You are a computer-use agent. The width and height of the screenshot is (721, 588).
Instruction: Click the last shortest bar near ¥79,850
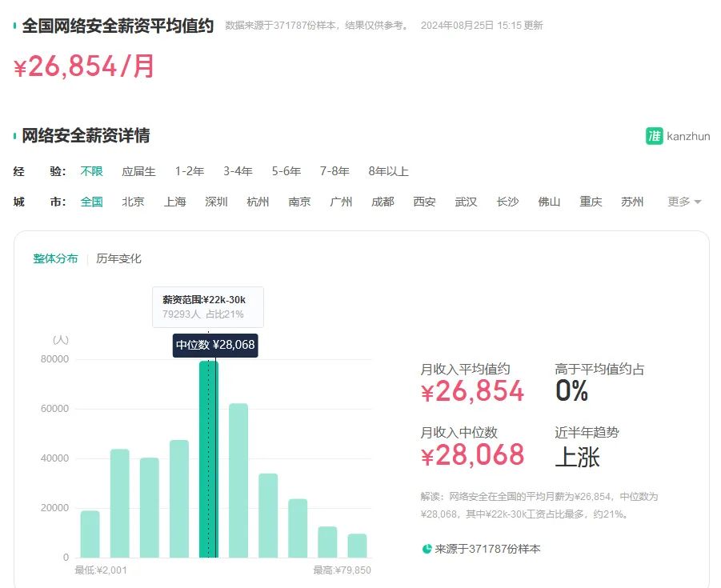click(357, 546)
